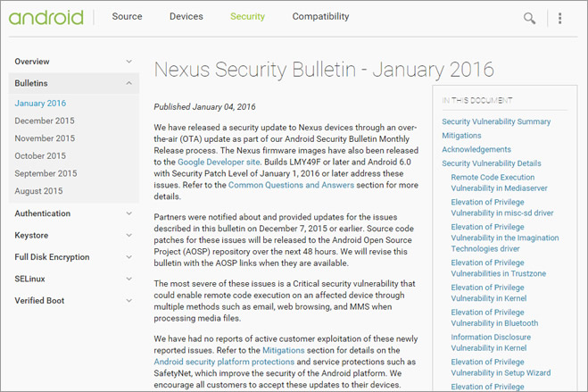This screenshot has width=588, height=392.
Task: Collapse the Bulletins section chevron
Action: [129, 83]
